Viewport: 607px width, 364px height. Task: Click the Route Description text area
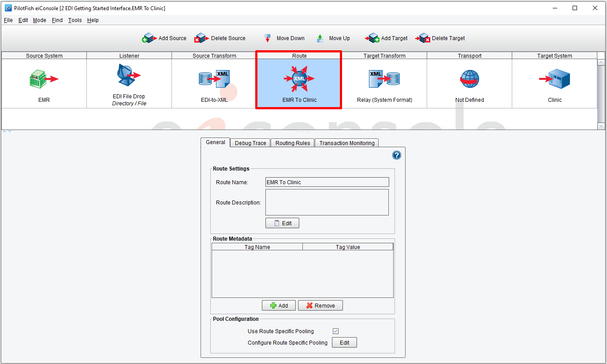pyautogui.click(x=327, y=202)
